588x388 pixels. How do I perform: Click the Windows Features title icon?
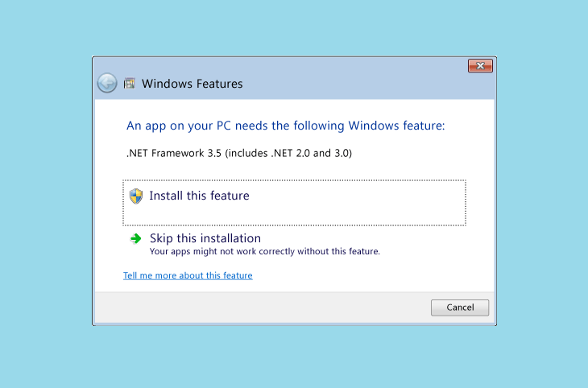coord(130,83)
